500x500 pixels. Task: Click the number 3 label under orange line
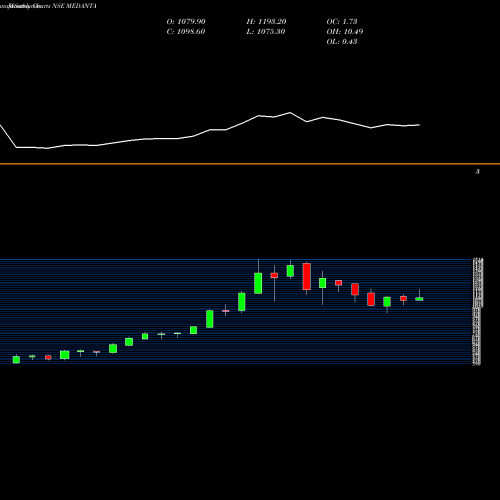(478, 172)
